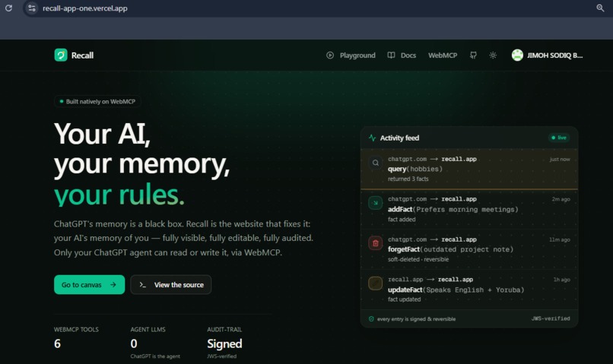The width and height of the screenshot is (613, 364).
Task: Open the browser zoom magnifier icon
Action: 600,8
